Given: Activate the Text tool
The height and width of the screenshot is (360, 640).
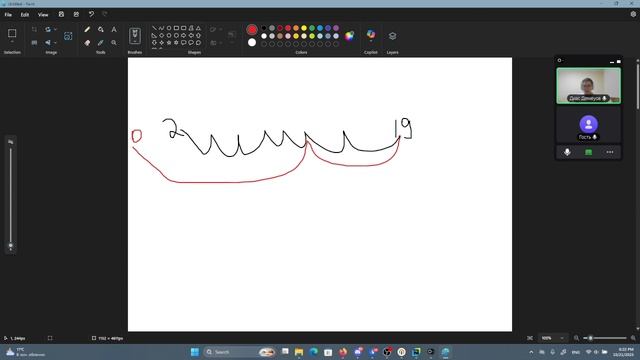Looking at the screenshot, I should [114, 29].
